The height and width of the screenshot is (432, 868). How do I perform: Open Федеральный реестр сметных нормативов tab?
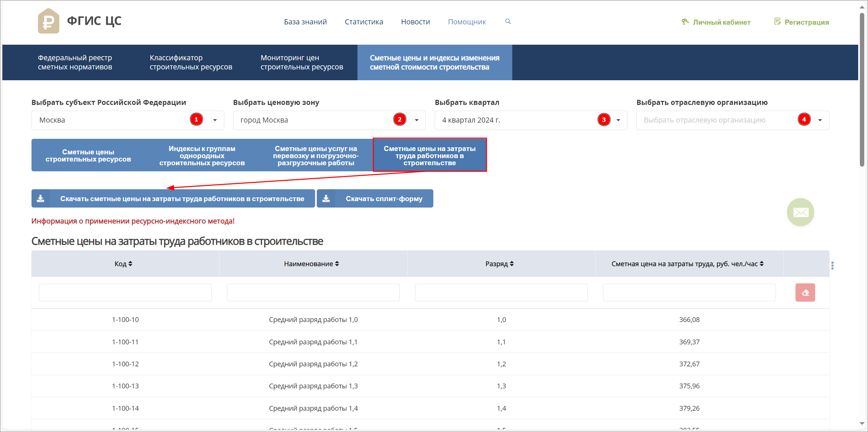(x=75, y=62)
